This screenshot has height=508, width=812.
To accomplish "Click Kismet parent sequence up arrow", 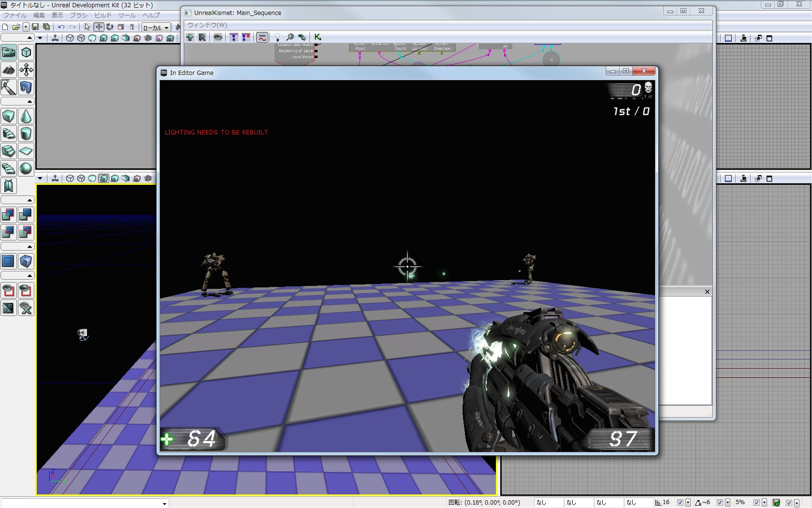I will coord(190,37).
